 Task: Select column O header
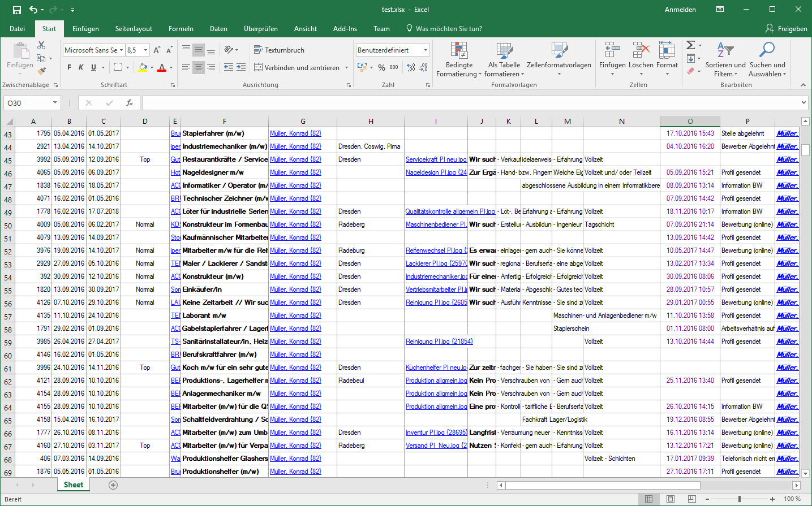tap(690, 121)
